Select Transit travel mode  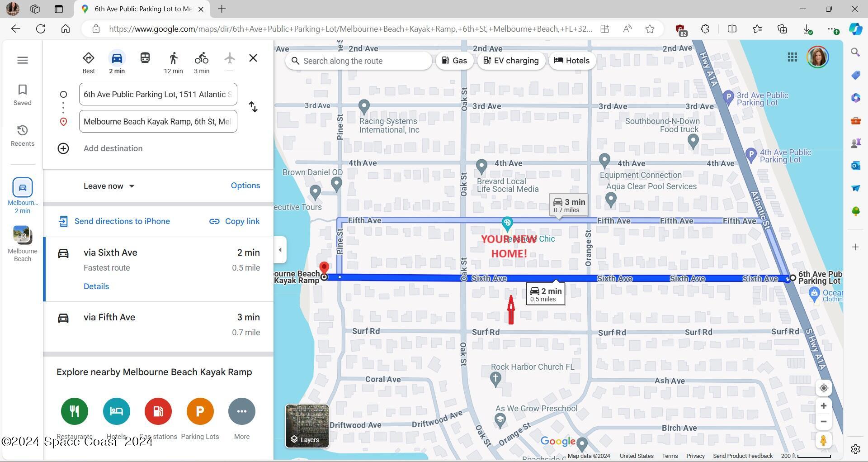click(145, 58)
